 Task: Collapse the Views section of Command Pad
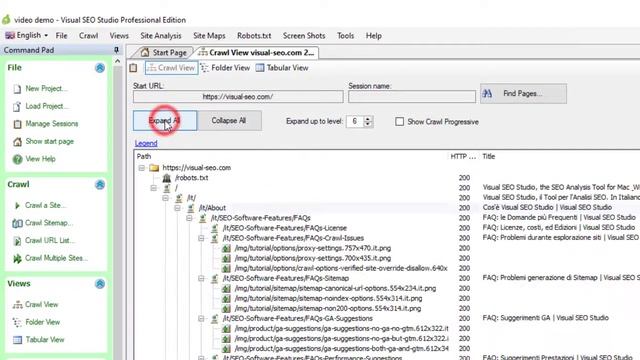pyautogui.click(x=100, y=284)
